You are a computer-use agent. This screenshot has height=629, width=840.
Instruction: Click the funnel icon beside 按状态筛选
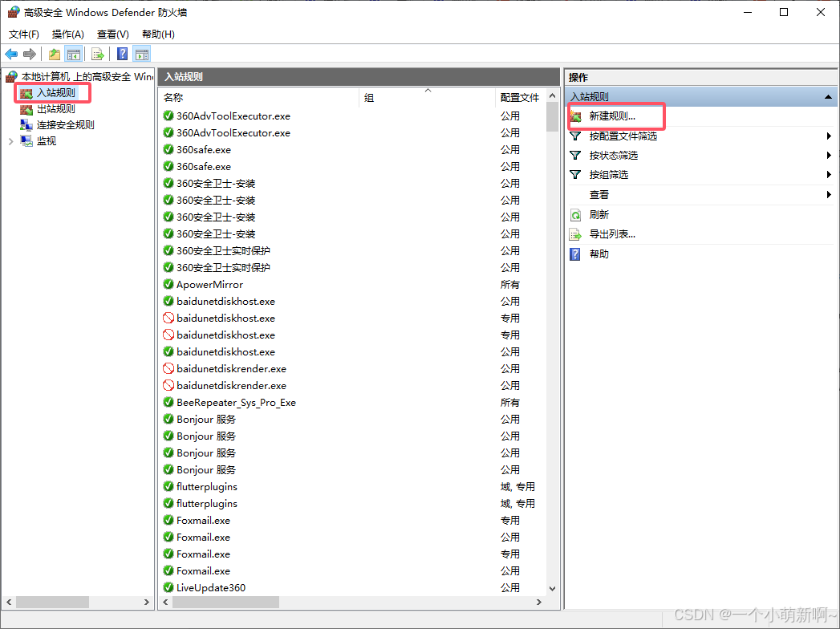[x=575, y=156]
